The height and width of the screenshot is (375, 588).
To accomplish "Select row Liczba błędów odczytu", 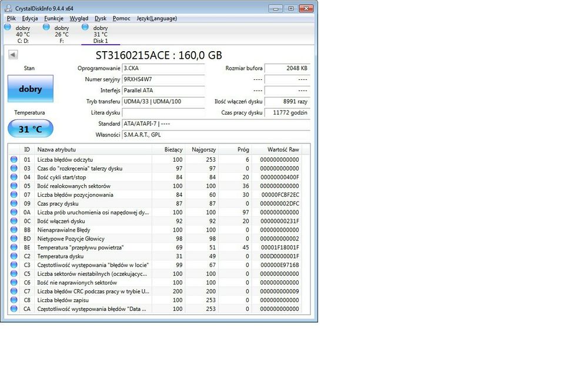I will (x=155, y=159).
